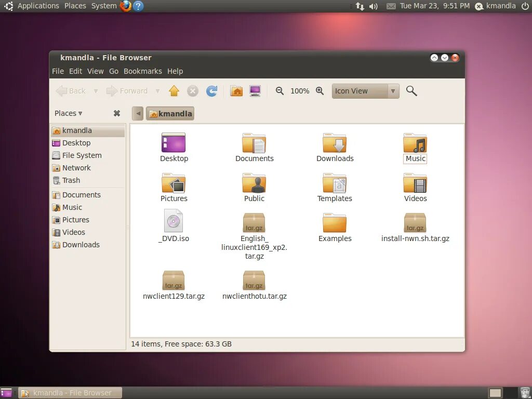
Task: Launch Firefox from the top panel
Action: [126, 6]
